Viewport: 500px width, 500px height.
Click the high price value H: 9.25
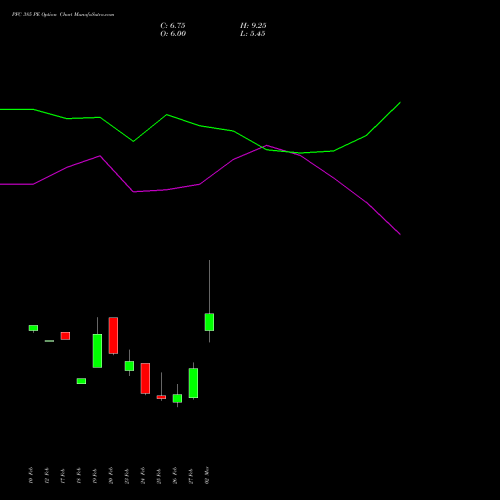[253, 26]
